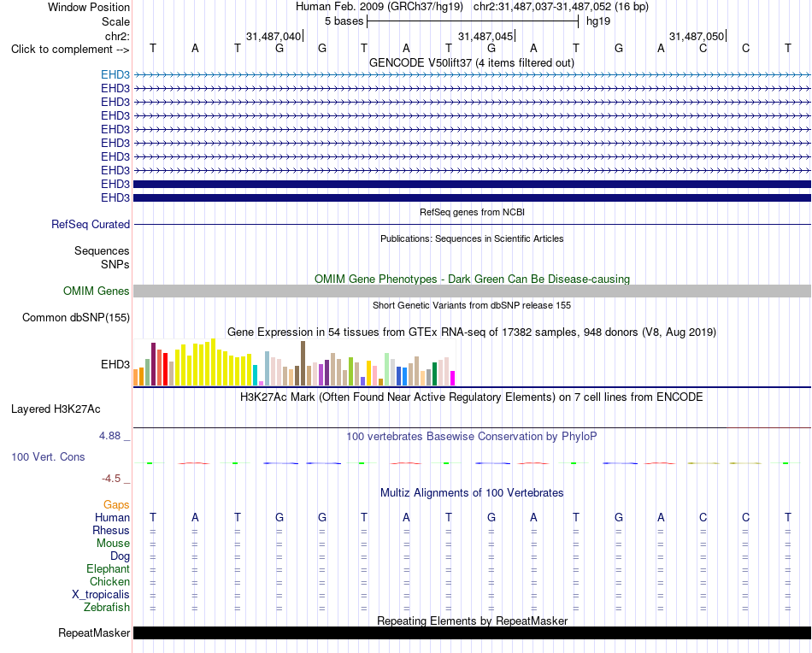Click the pale green GTEx expression bar
Image resolution: width=812 pixels, height=653 pixels.
coord(387,370)
